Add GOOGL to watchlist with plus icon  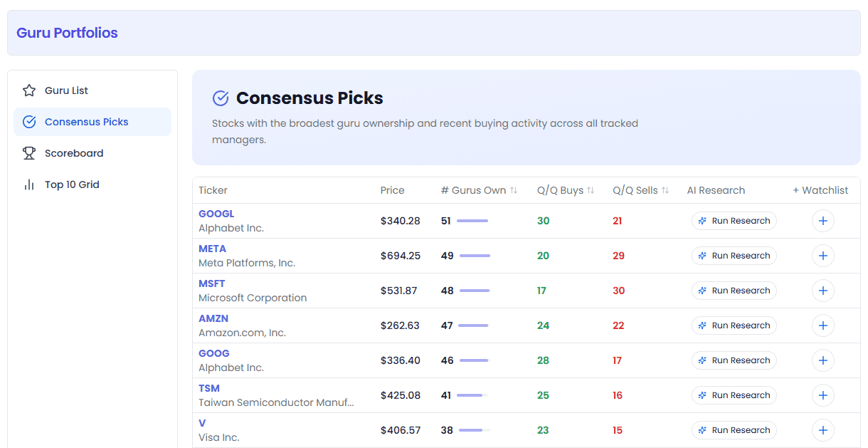[x=823, y=221]
